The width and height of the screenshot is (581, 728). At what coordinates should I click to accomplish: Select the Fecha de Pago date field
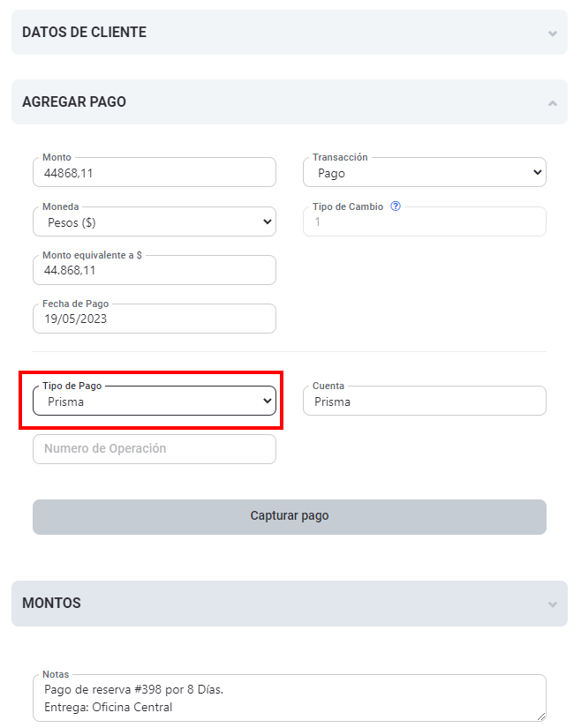coord(155,319)
